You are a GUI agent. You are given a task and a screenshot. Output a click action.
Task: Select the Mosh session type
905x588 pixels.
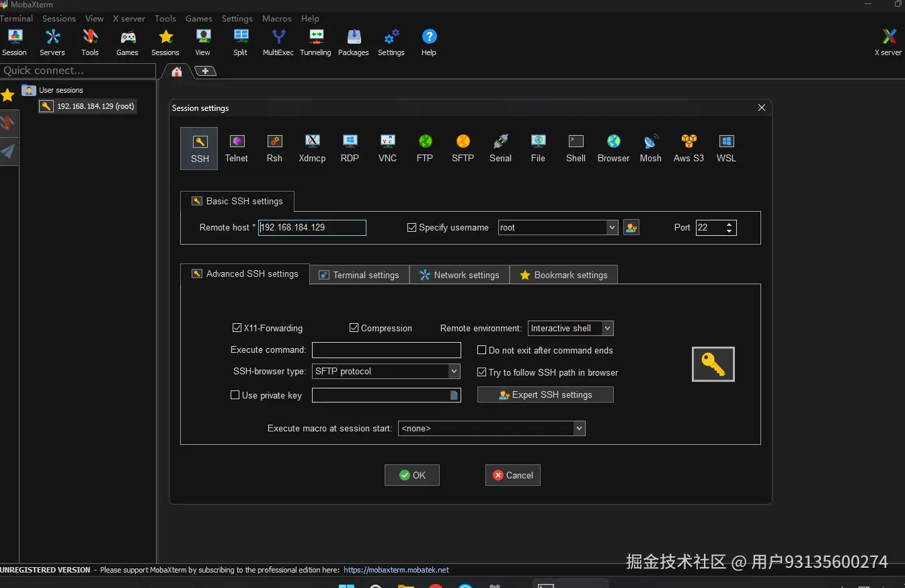point(650,149)
